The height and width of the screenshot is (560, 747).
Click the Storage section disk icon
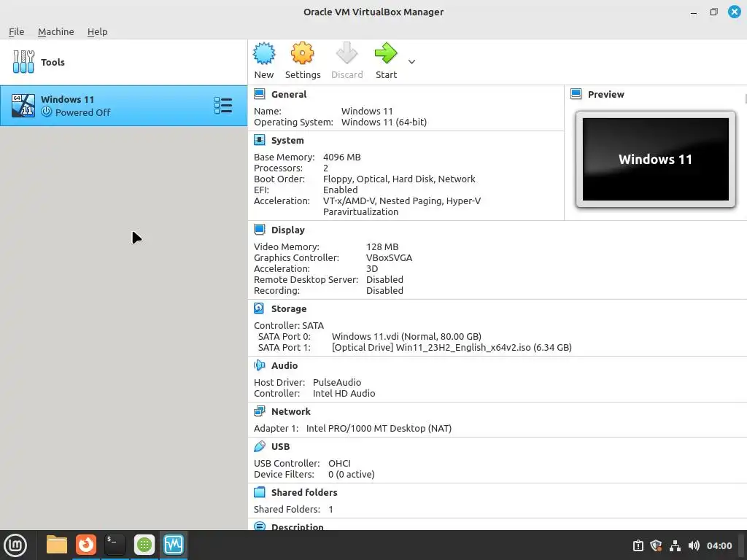click(x=259, y=308)
